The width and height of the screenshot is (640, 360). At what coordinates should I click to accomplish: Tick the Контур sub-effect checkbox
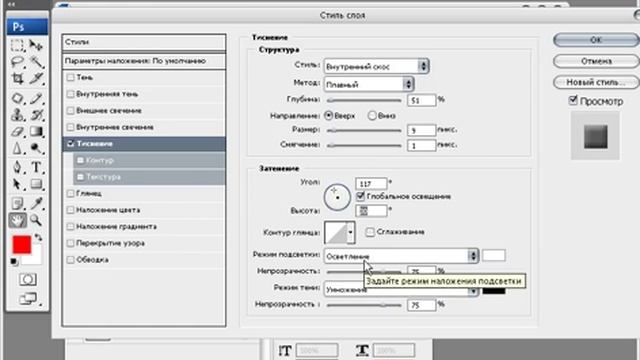pyautogui.click(x=80, y=160)
